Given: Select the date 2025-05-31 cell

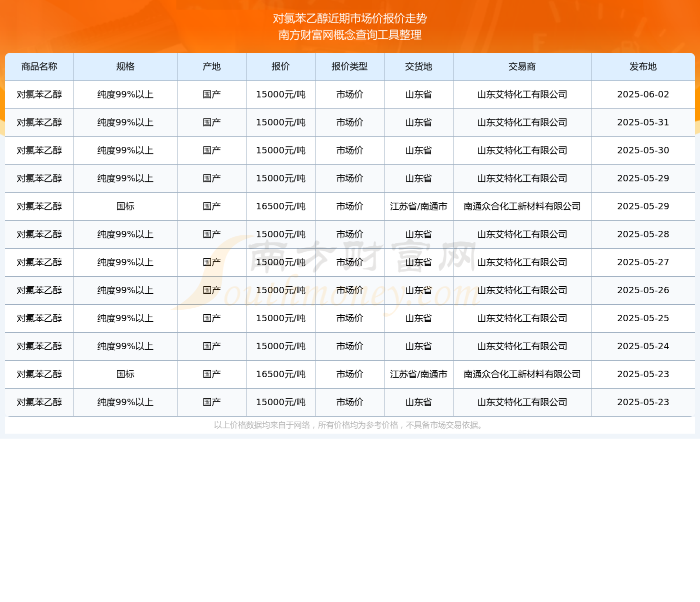Looking at the screenshot, I should click(x=643, y=122).
